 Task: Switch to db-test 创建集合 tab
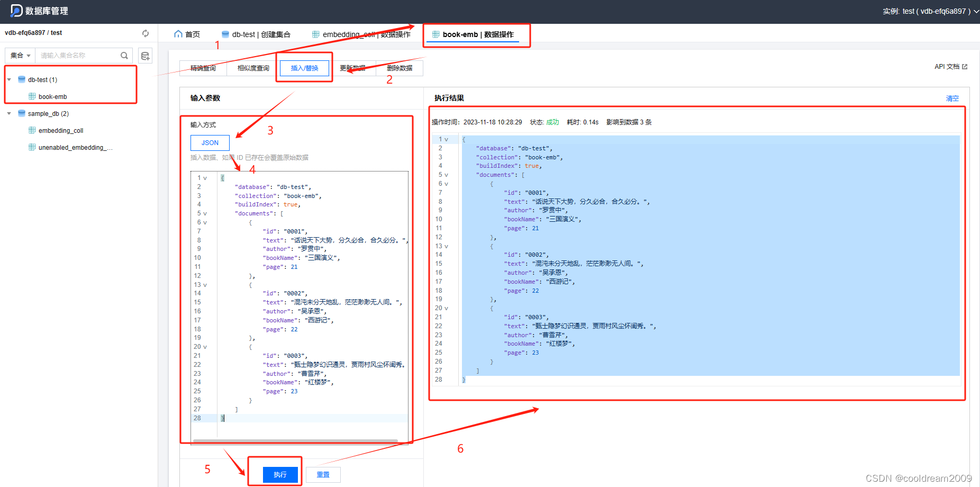tap(256, 34)
